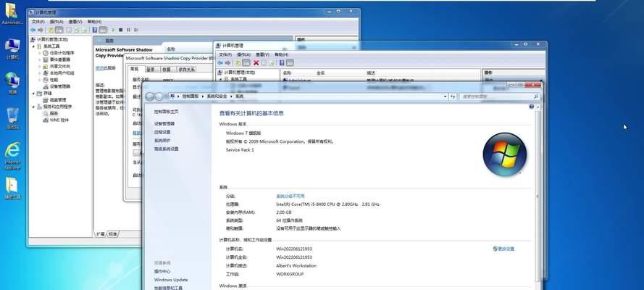Open 控制面板主页 link in System window
This screenshot has height=290, width=644.
click(167, 112)
